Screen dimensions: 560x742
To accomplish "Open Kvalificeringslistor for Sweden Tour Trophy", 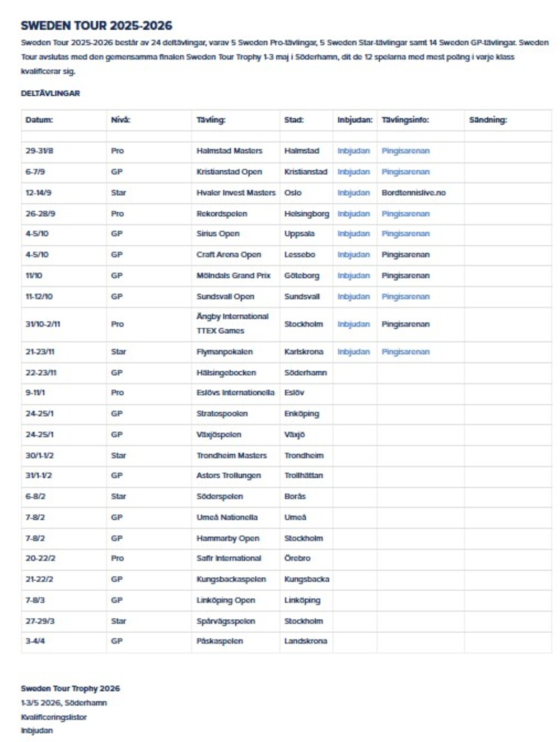I will (54, 717).
